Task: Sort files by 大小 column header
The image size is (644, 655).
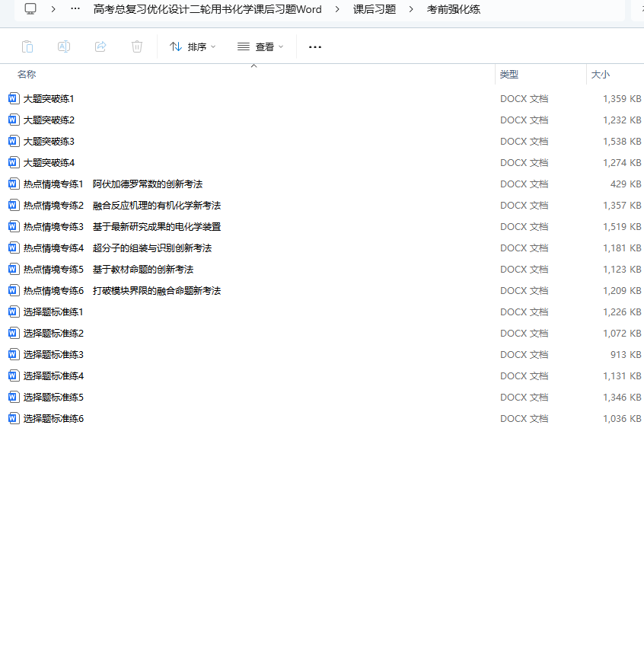Action: pos(601,75)
